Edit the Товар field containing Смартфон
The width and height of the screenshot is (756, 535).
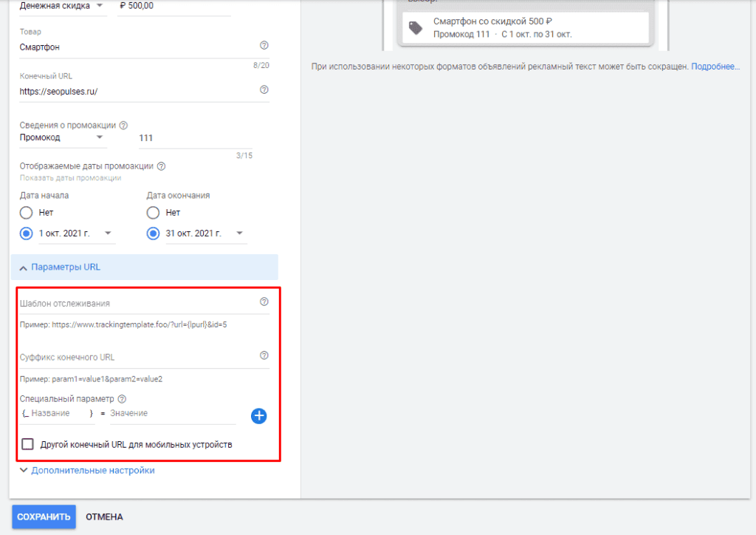144,47
